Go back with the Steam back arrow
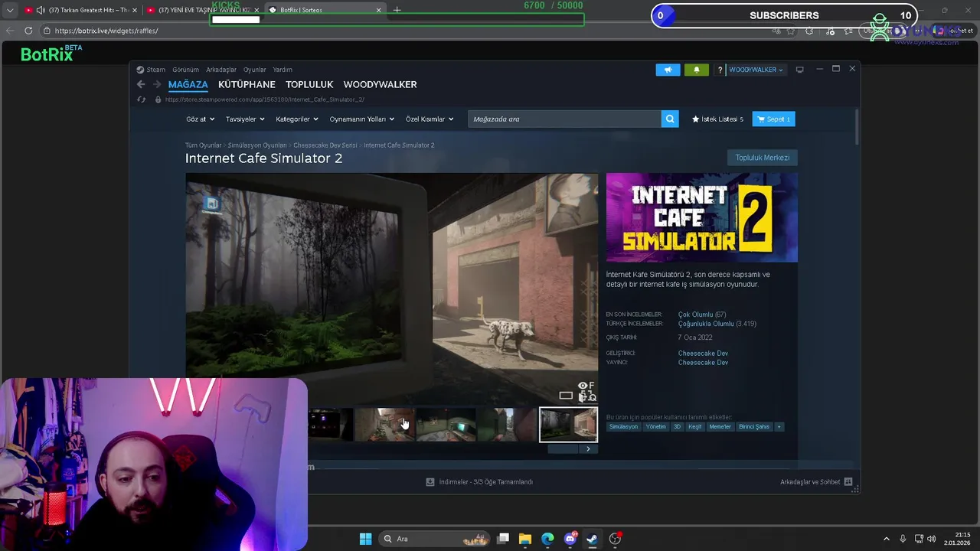The width and height of the screenshot is (980, 551). 141,84
